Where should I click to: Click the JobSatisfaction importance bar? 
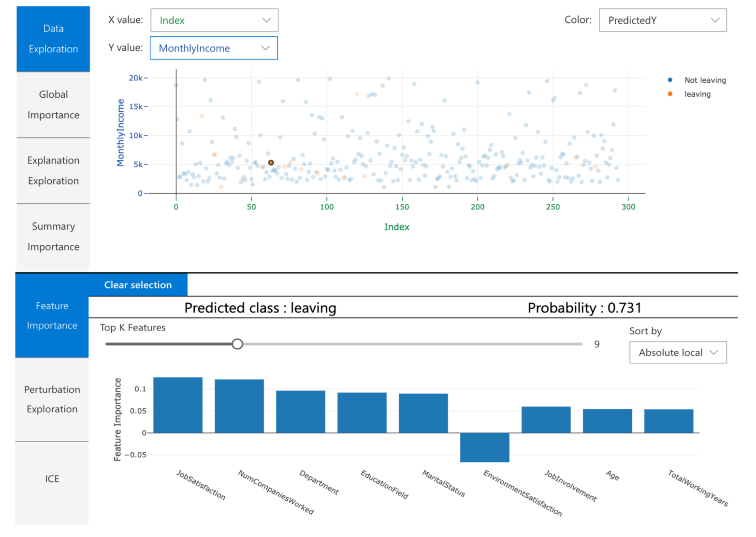177,405
